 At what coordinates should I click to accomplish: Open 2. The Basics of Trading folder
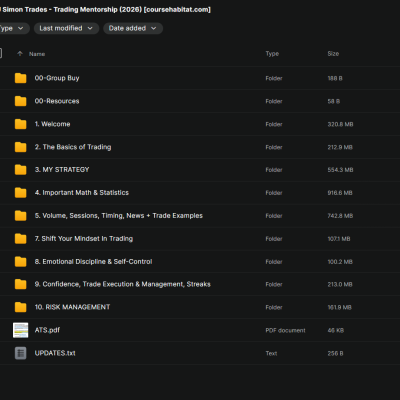pos(200,147)
